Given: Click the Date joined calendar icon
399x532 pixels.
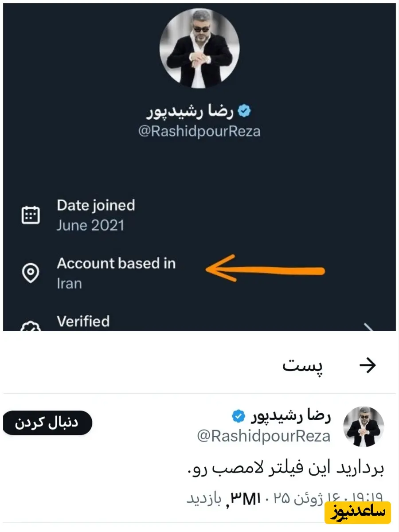Looking at the screenshot, I should [31, 215].
